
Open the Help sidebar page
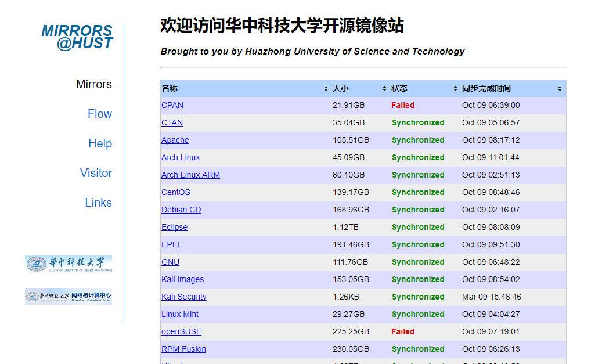coord(100,143)
